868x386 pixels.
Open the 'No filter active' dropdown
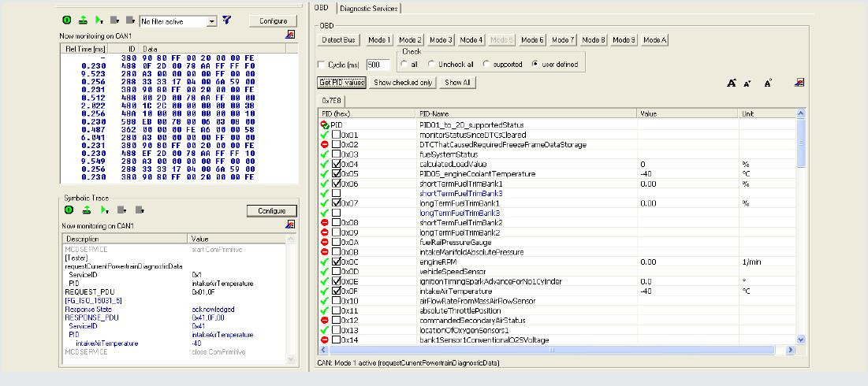pyautogui.click(x=212, y=21)
